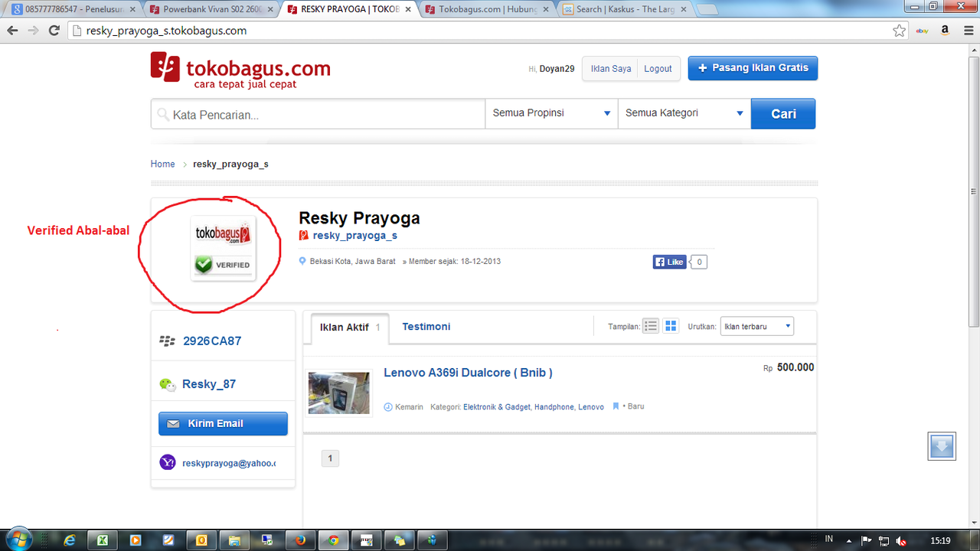Click the Logout link
Screen dimensions: 980x551
(x=658, y=69)
